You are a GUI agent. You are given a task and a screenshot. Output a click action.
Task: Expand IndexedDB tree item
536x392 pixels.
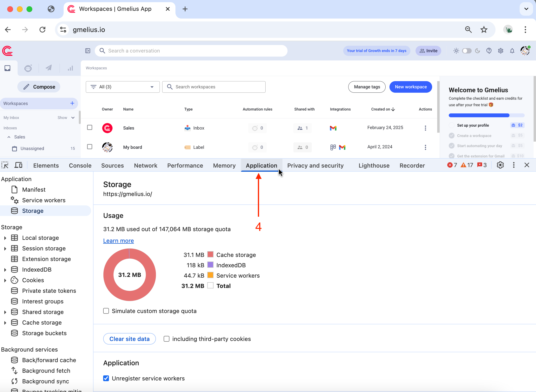pos(5,270)
